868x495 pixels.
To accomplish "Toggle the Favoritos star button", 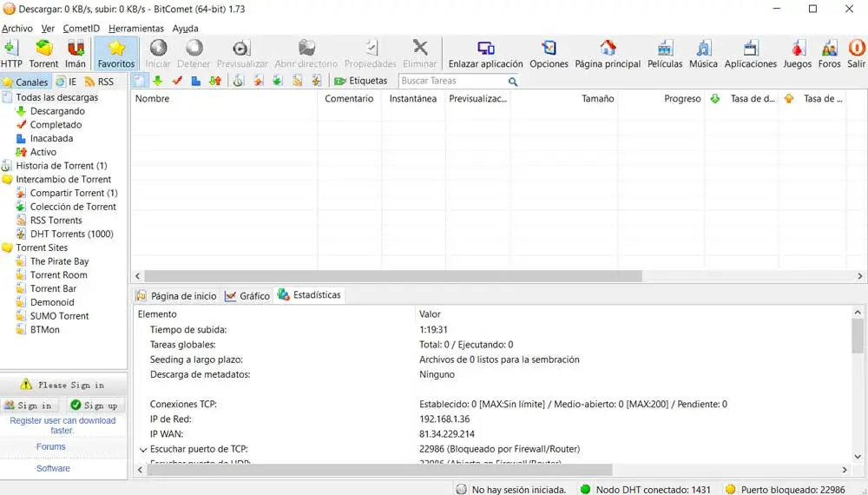I will (x=116, y=54).
